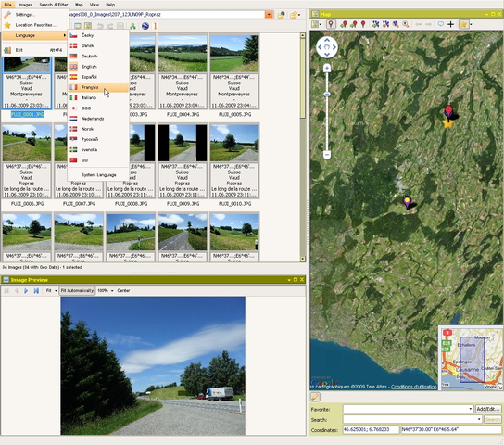Open the View menu
This screenshot has width=504, height=445.
click(94, 5)
